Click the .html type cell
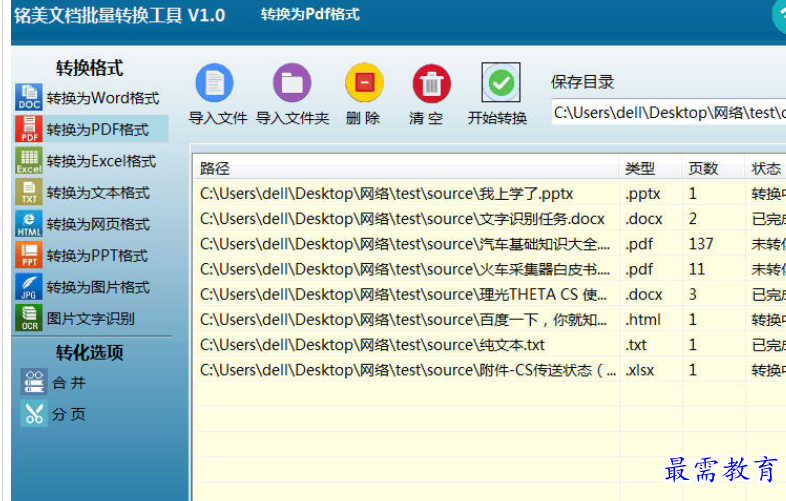This screenshot has height=501, width=786. tap(643, 319)
